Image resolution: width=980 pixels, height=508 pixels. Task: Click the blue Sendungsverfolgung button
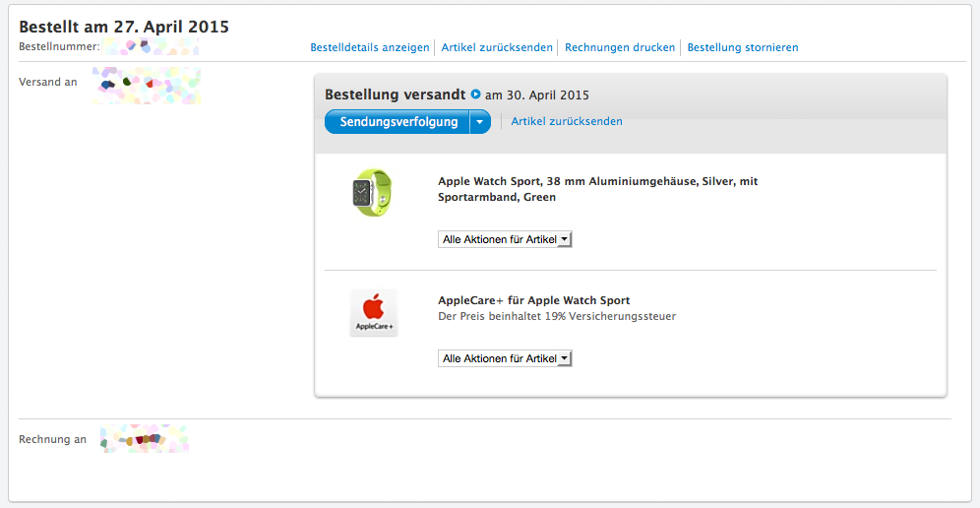tap(398, 122)
